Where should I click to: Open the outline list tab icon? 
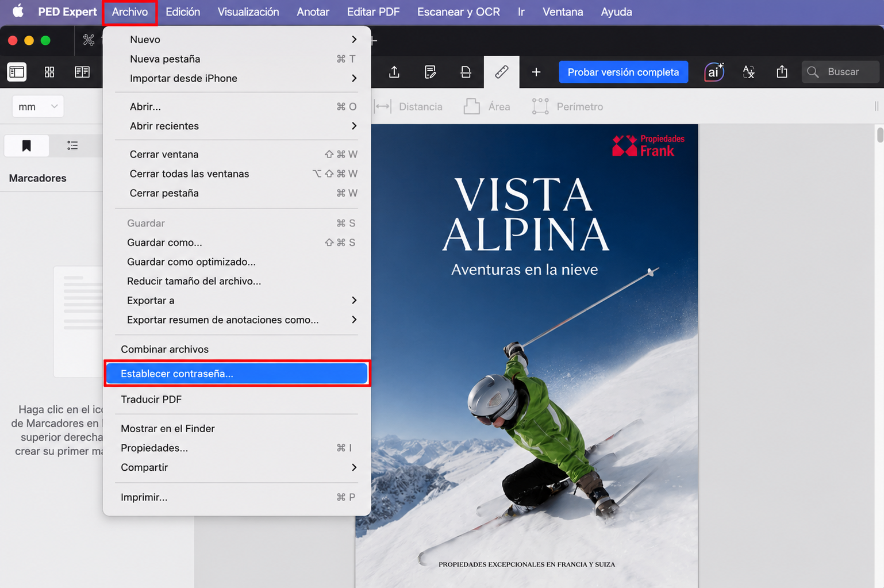click(72, 145)
